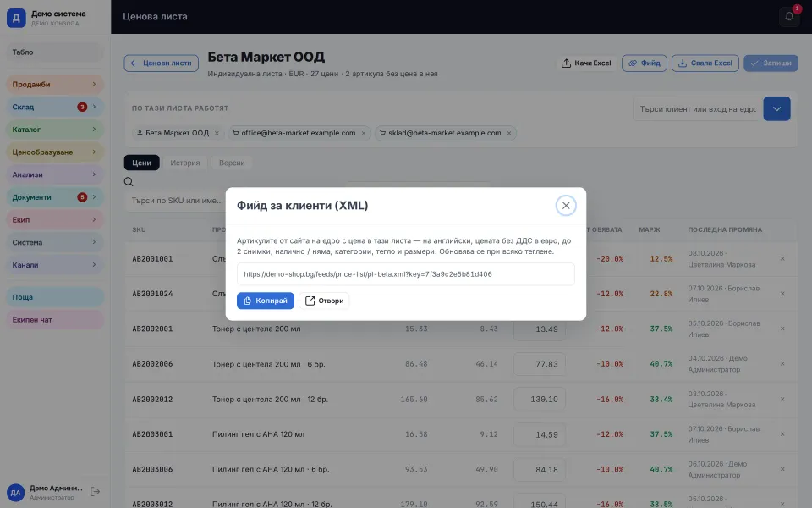Delete the AB2002001 row
Viewport: 812px width, 508px height.
click(x=782, y=329)
